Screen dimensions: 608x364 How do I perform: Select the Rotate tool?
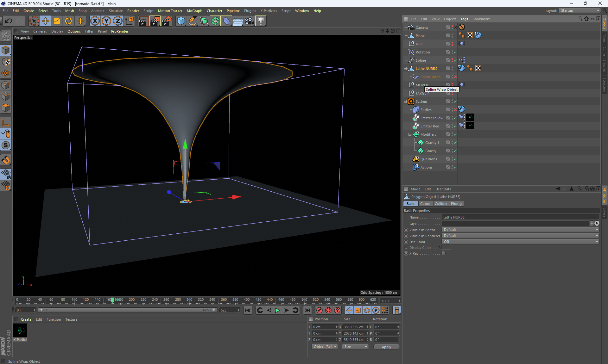[x=68, y=21]
